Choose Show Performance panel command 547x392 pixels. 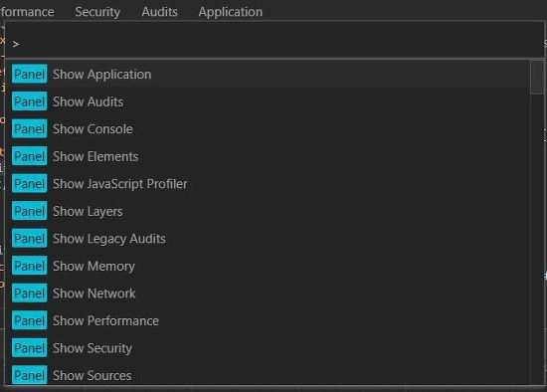coord(268,320)
